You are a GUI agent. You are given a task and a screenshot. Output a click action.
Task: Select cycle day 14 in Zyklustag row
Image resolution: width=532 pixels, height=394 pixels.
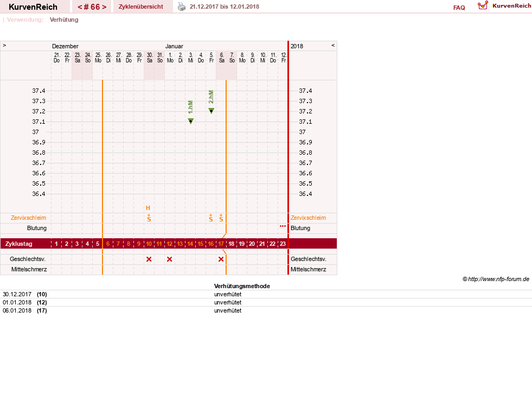190,244
